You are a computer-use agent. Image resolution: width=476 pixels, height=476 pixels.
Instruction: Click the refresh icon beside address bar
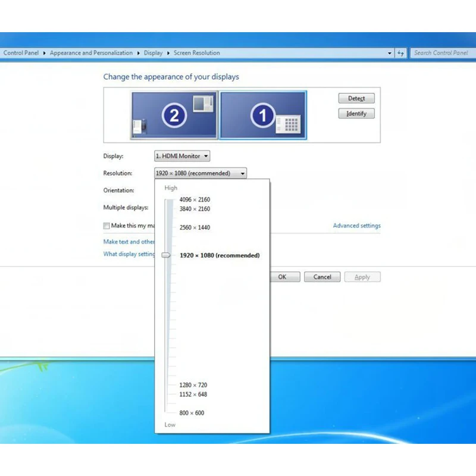pos(400,53)
